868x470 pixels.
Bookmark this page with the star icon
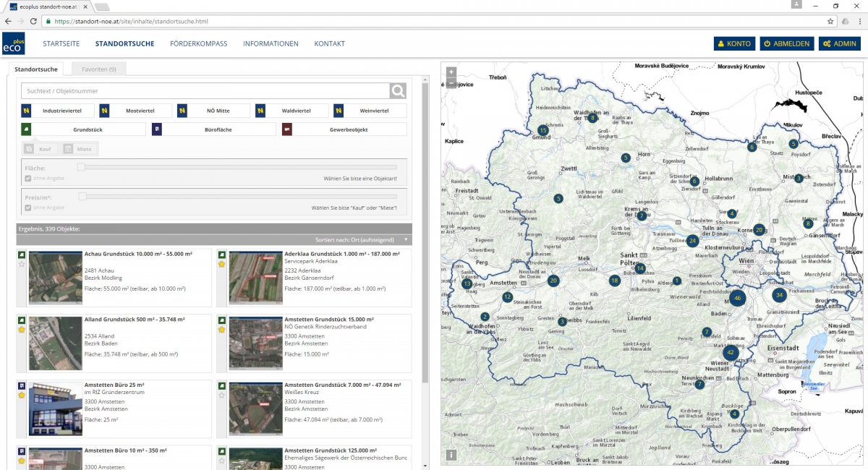(x=831, y=21)
